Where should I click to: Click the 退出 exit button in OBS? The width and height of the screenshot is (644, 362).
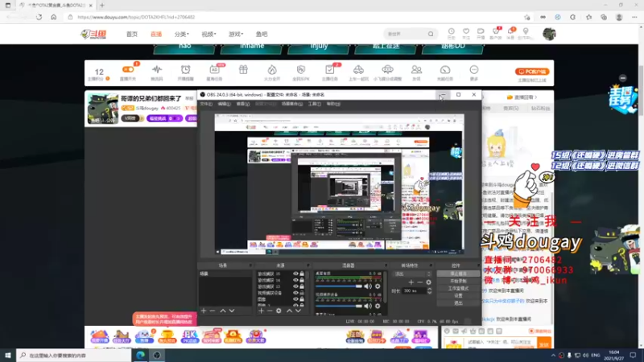(458, 303)
